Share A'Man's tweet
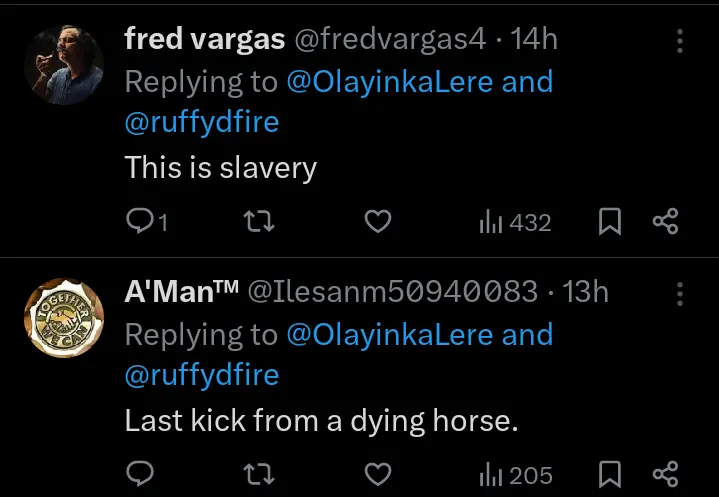Screen dimensions: 719x497 [x=665, y=473]
